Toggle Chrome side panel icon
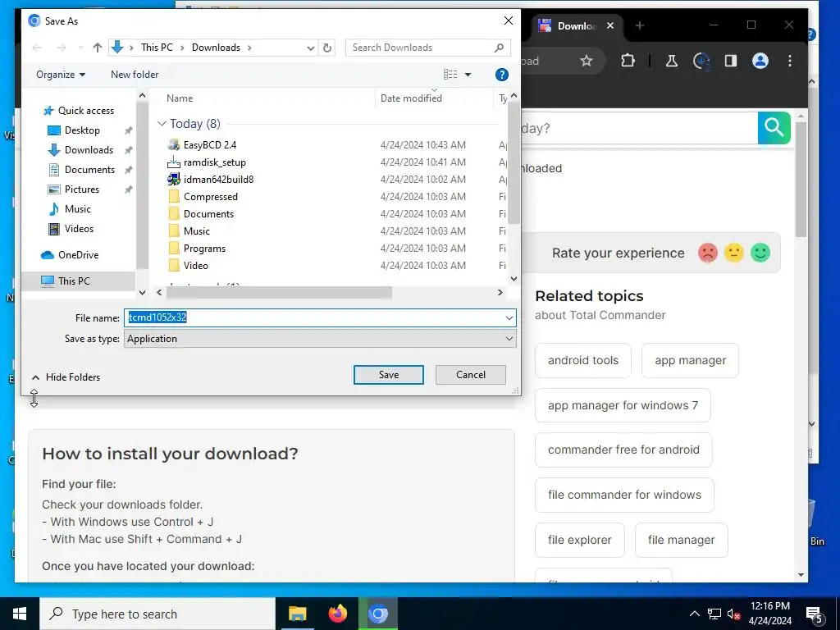 (731, 61)
